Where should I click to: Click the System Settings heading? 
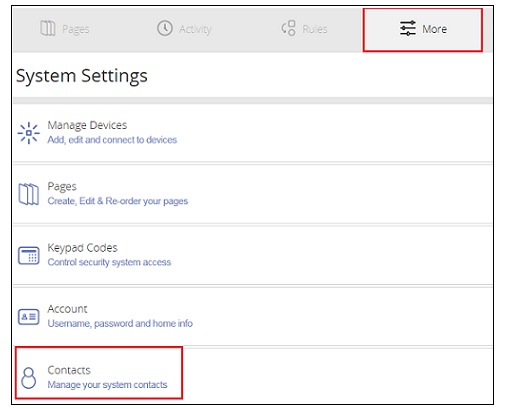click(82, 76)
